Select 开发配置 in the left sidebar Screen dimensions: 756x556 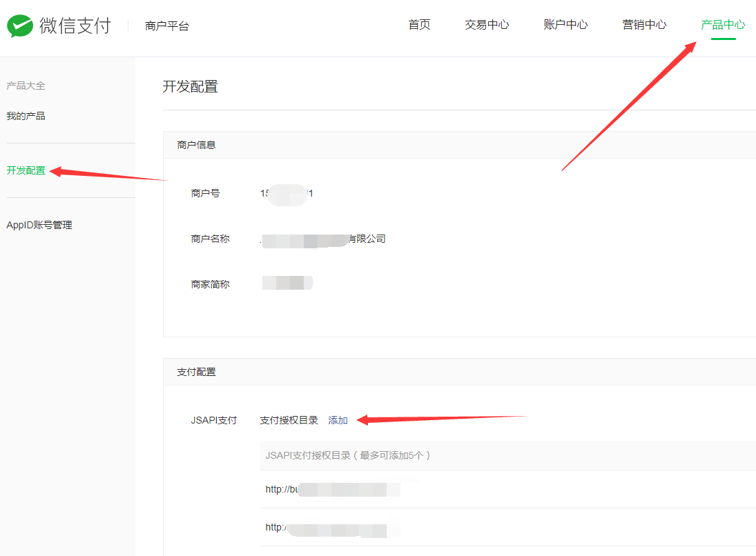pos(26,170)
